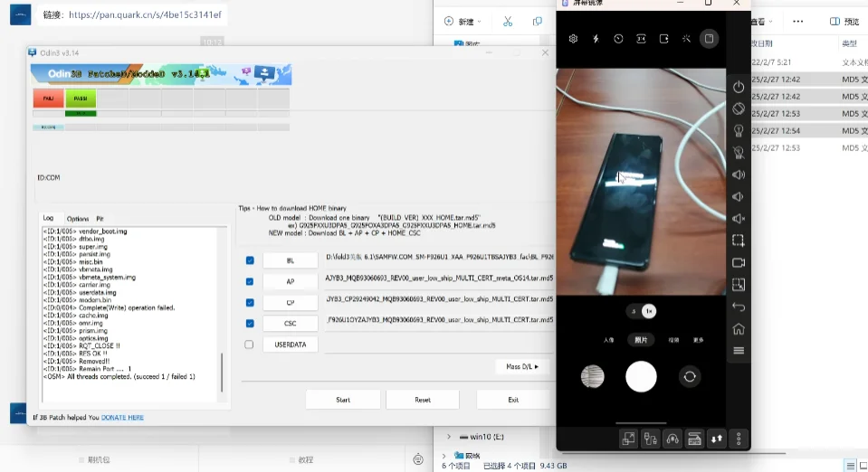Image resolution: width=868 pixels, height=472 pixels.
Task: Click the Odin log vertical scrollbar
Action: 222,373
